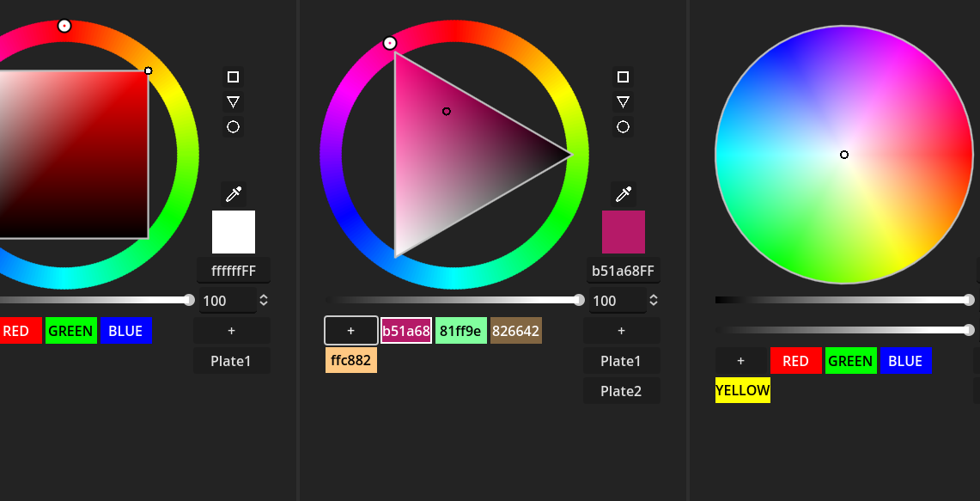Add new plate in left panel
Image resolution: width=980 pixels, height=501 pixels.
click(232, 331)
